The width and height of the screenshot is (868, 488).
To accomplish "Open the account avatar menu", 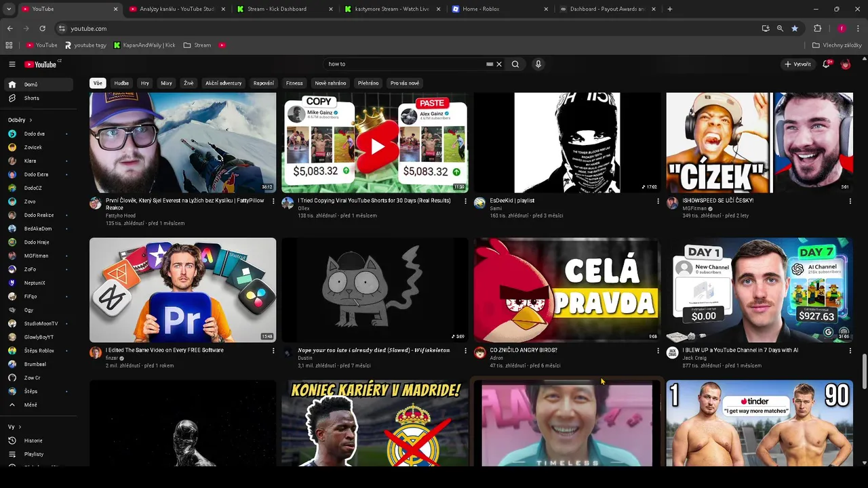I will coord(846,64).
